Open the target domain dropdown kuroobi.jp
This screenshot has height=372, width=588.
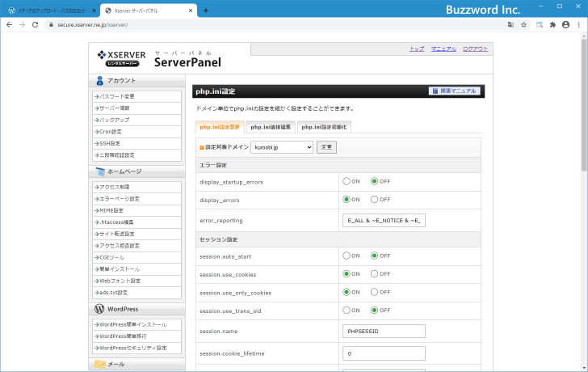282,147
